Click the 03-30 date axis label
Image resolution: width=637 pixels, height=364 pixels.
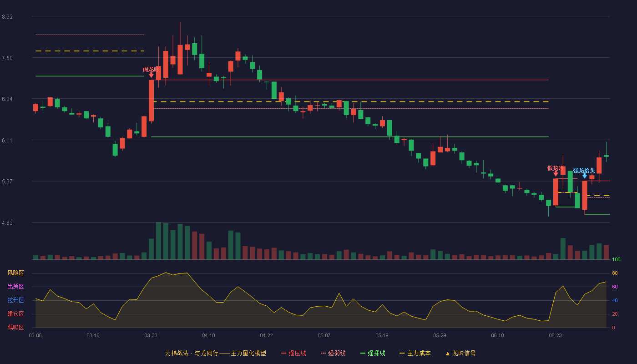(151, 335)
